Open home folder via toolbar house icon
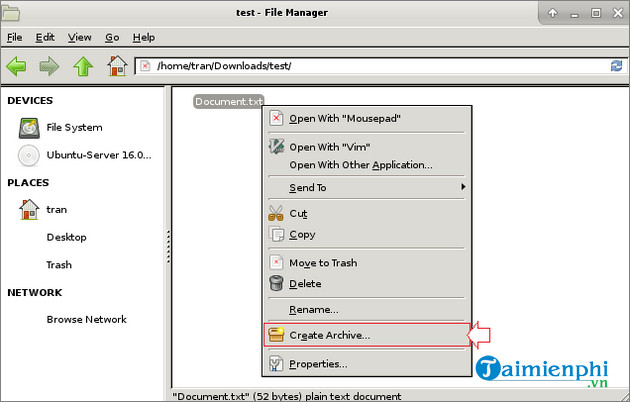 [117, 65]
